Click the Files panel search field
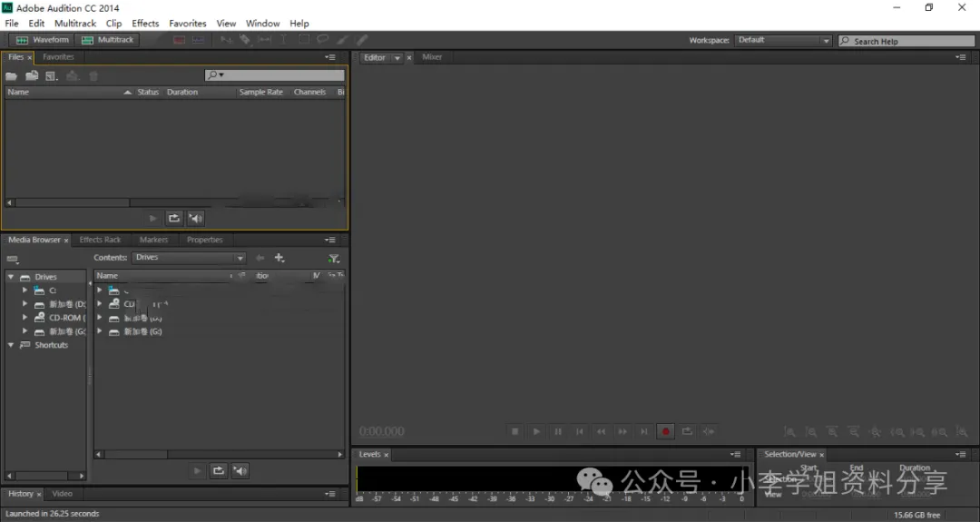This screenshot has width=980, height=522. tap(274, 75)
